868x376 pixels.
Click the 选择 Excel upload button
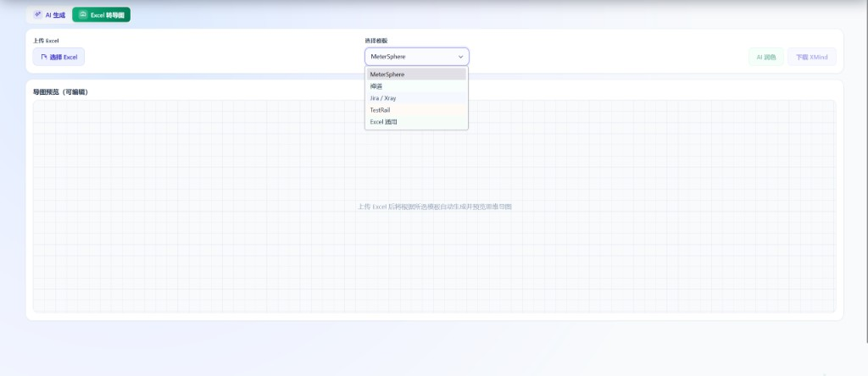click(x=58, y=57)
